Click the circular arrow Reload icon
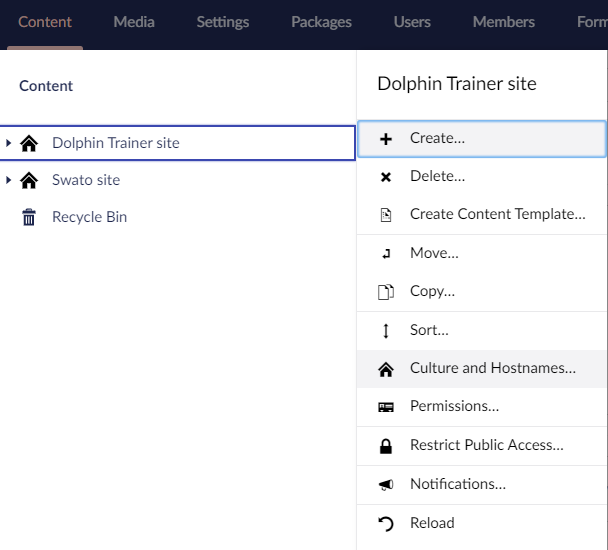 pos(385,524)
